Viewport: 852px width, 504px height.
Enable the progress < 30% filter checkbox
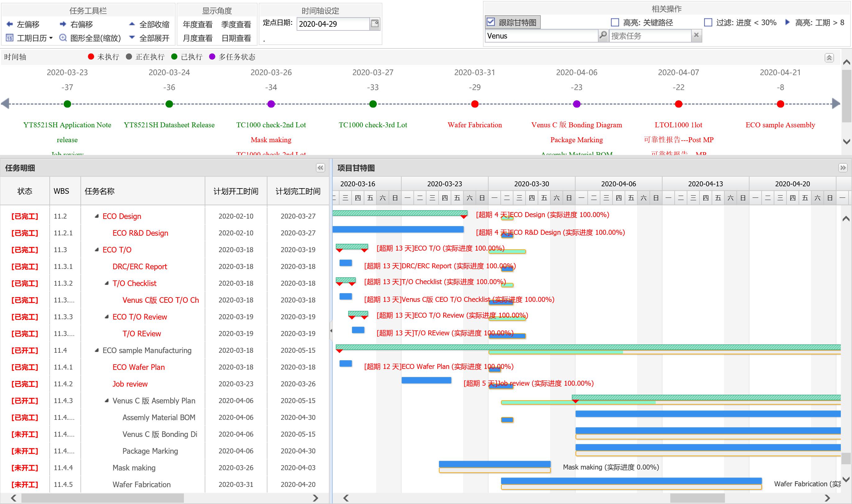click(x=708, y=23)
